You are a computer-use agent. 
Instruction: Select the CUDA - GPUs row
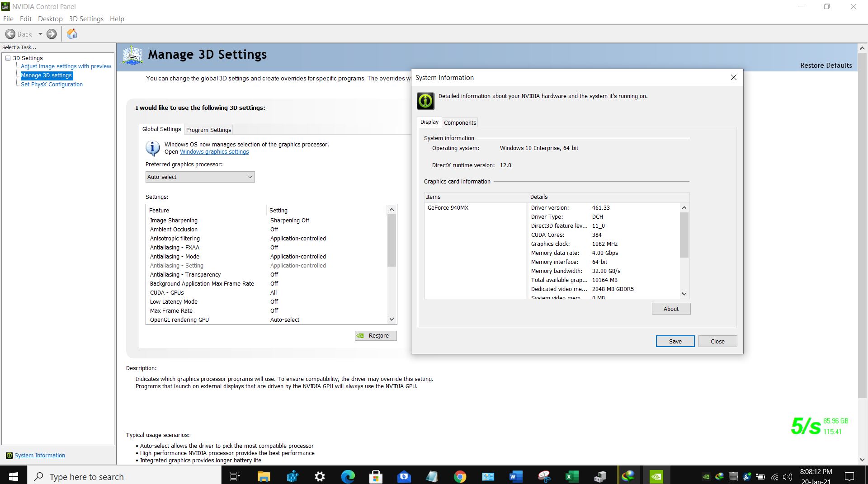click(267, 293)
